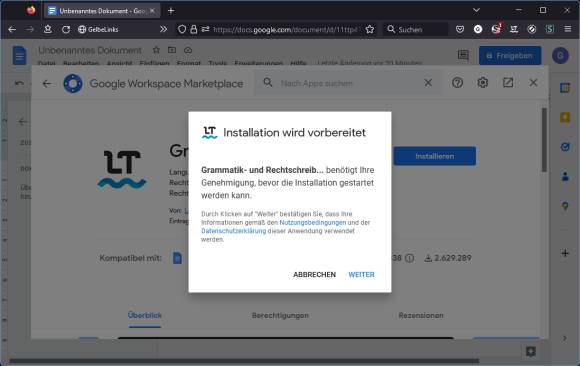This screenshot has width=580, height=366.
Task: Open the Marketplace help question mark icon
Action: [457, 83]
